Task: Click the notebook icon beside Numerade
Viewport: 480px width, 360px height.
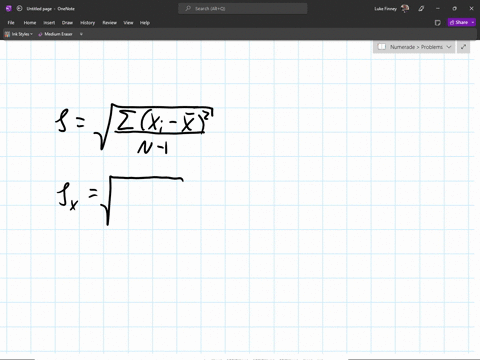Action: click(x=382, y=47)
